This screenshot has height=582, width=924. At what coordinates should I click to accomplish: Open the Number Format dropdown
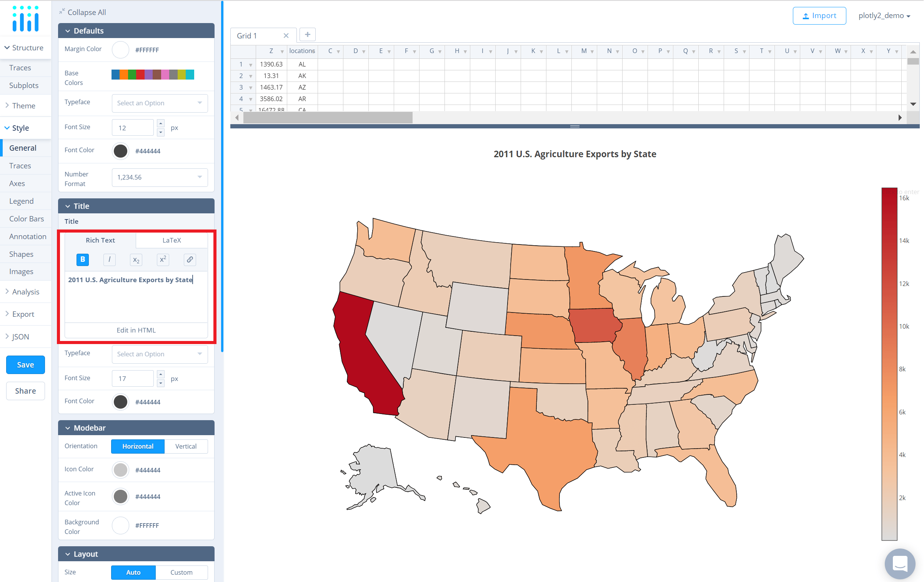[x=159, y=177]
